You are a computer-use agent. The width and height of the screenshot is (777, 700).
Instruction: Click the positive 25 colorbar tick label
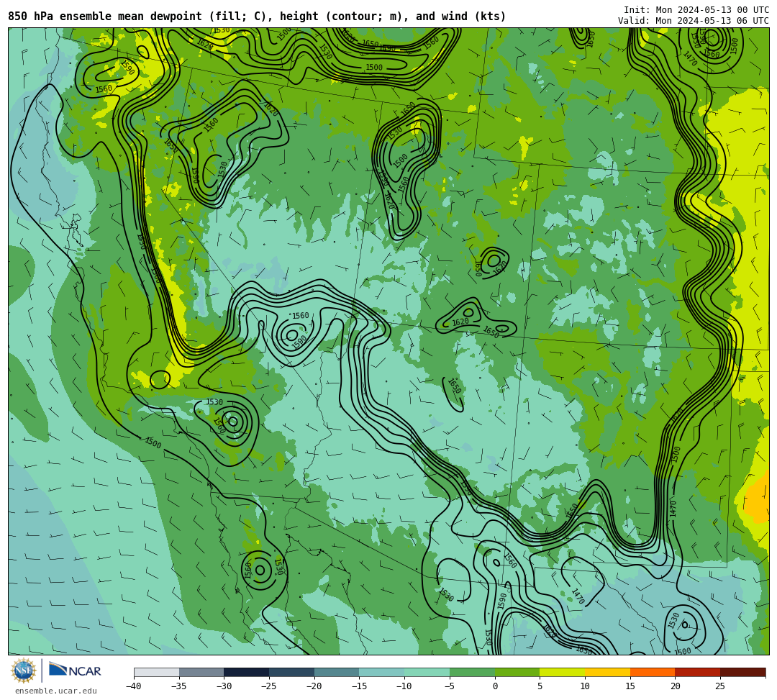point(720,686)
